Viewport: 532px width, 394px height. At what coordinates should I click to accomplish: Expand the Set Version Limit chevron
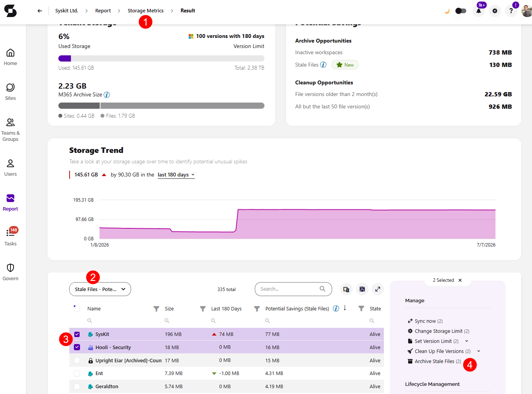coord(467,341)
